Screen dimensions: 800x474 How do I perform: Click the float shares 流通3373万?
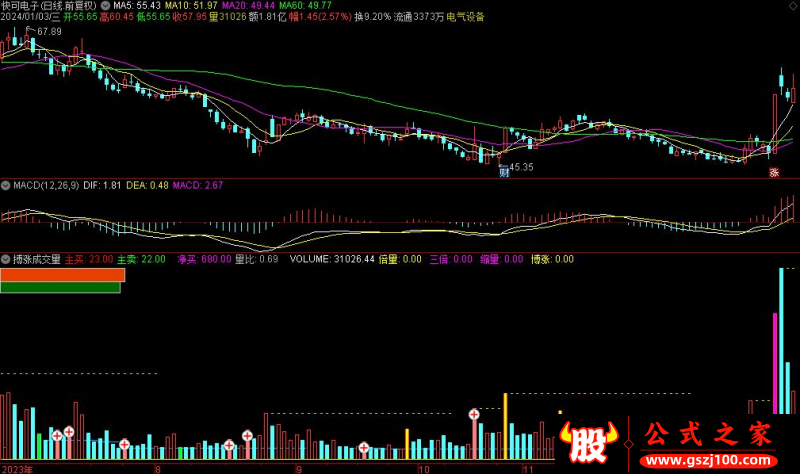(418, 17)
